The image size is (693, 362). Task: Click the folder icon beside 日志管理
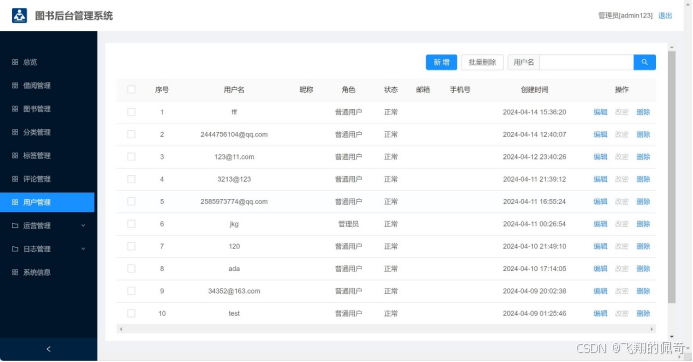(x=15, y=249)
